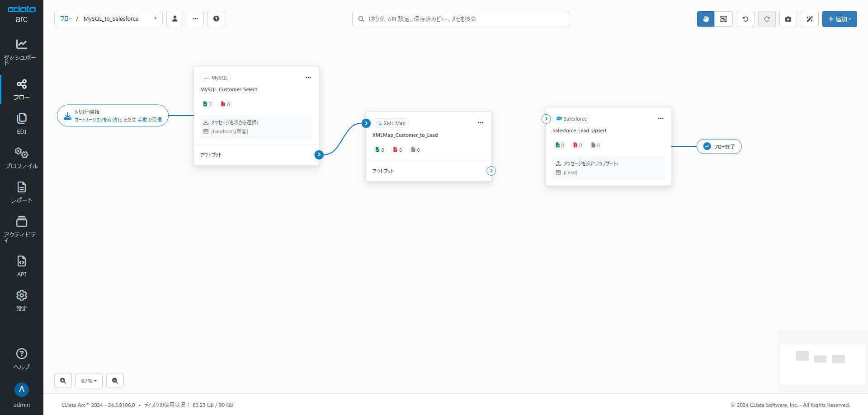The image size is (868, 415).
Task: Open the admin user avatar
Action: (x=21, y=389)
